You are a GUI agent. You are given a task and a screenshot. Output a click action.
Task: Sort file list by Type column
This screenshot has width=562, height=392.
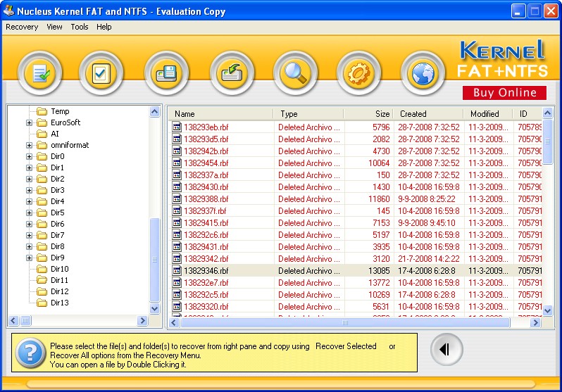[308, 114]
